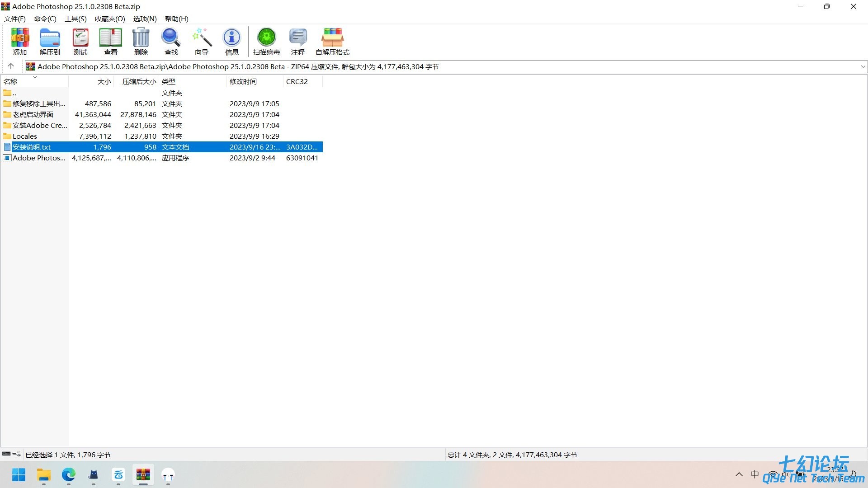Click the disk drive icon in status bar
The width and height of the screenshot is (868, 488).
coord(6,454)
